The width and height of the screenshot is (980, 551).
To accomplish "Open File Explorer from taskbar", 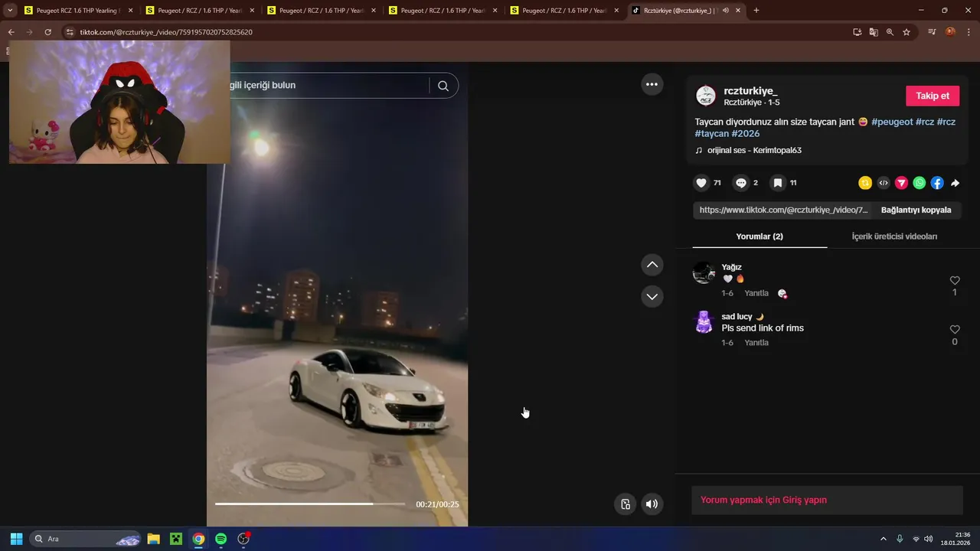I will click(153, 539).
